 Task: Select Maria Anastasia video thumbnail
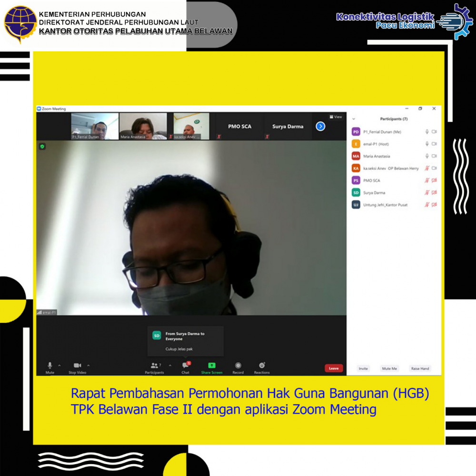[x=143, y=126]
